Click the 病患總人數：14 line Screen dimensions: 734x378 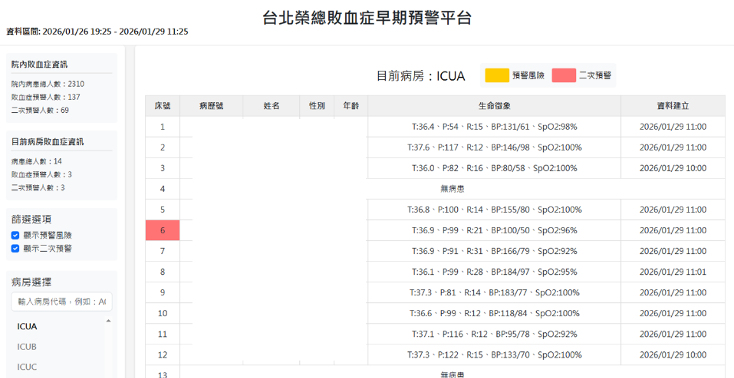[37, 162]
